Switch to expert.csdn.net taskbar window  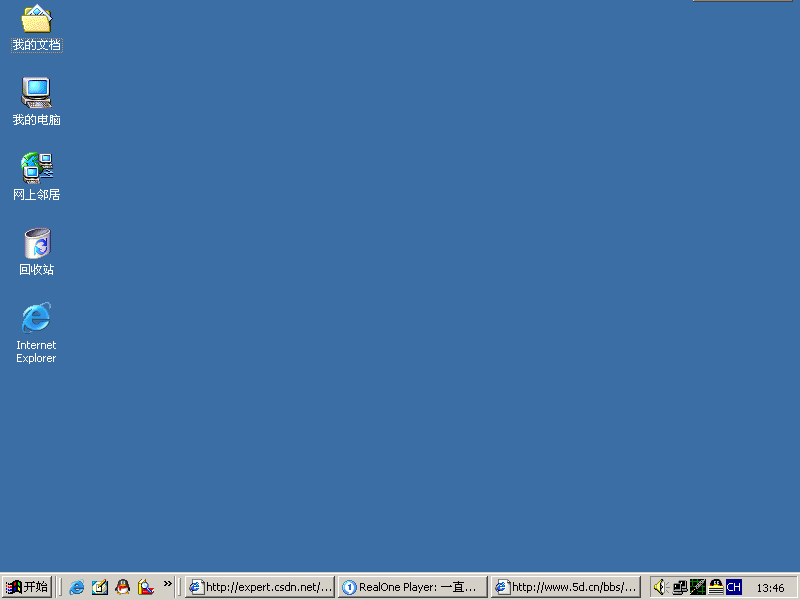click(260, 587)
